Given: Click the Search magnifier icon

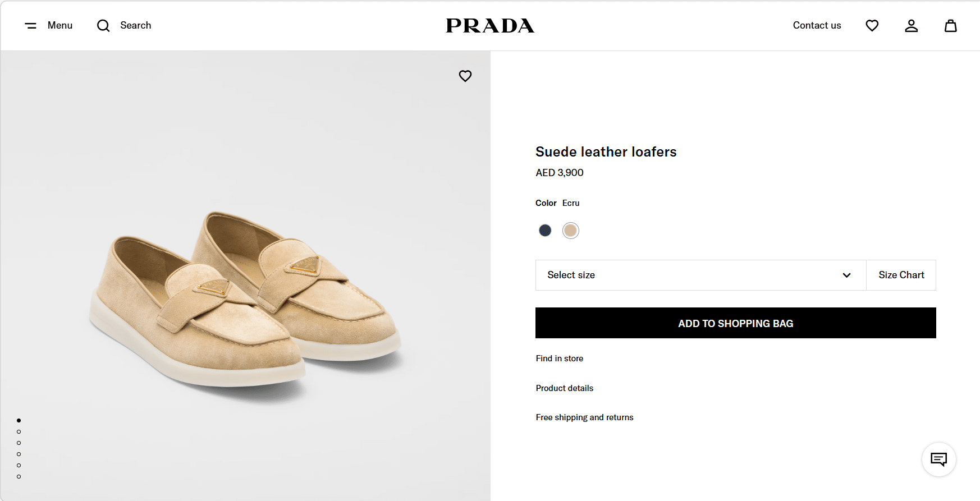Looking at the screenshot, I should 103,26.
